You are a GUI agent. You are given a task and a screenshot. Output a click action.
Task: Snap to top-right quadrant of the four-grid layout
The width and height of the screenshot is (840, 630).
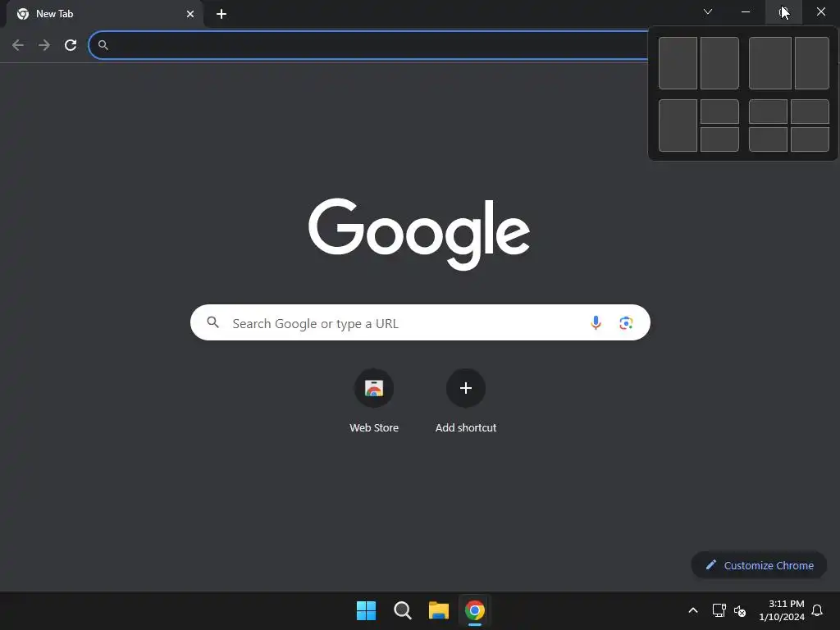810,112
